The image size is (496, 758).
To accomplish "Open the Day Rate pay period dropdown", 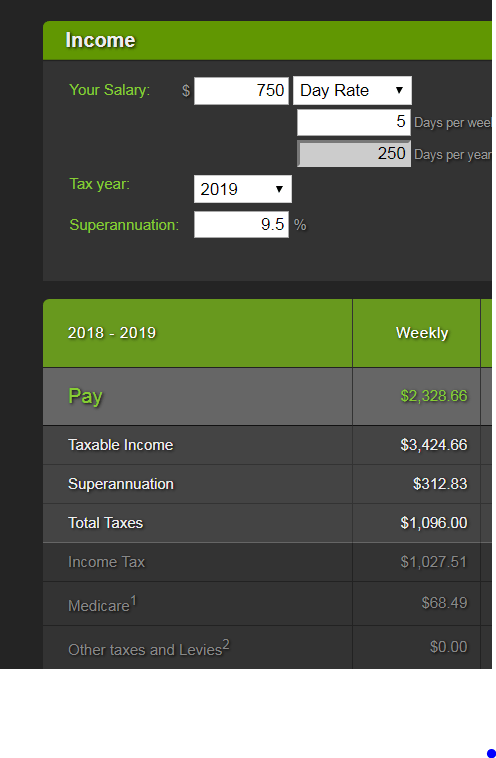I will [x=352, y=90].
